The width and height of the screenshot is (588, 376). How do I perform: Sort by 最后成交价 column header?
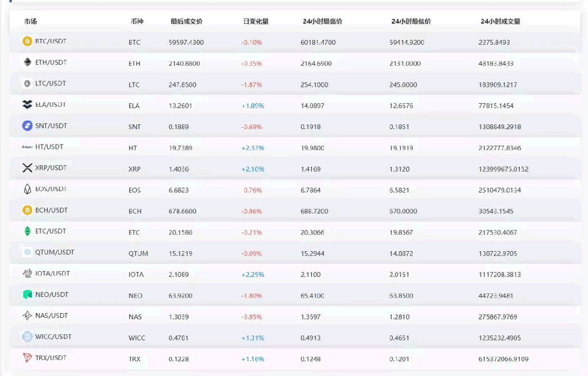click(x=187, y=22)
